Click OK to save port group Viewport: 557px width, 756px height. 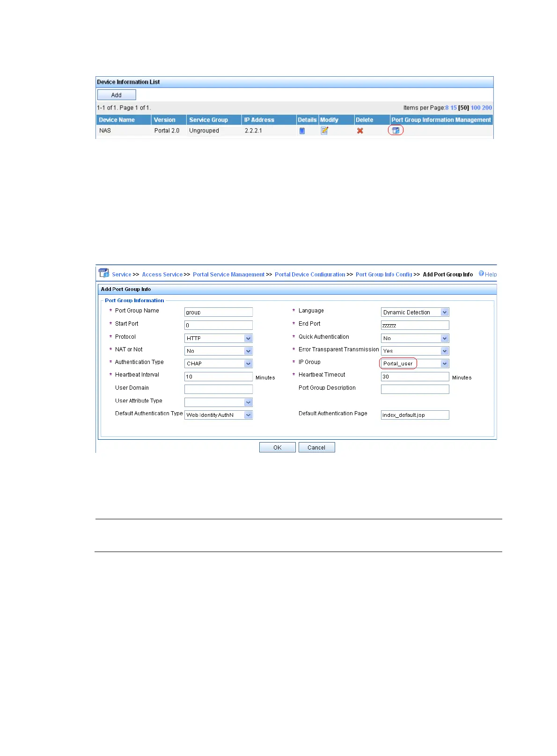[x=278, y=448]
